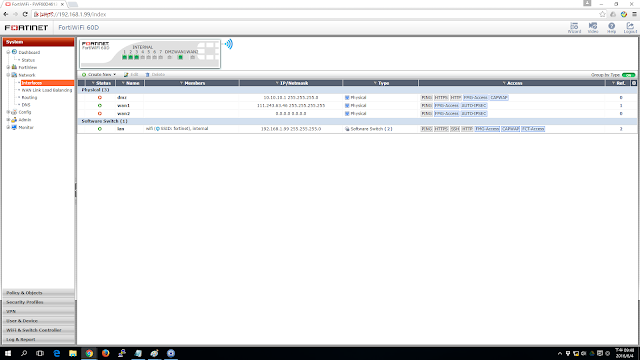Click the Edit button in toolbar
The image size is (640, 360).
pyautogui.click(x=131, y=75)
